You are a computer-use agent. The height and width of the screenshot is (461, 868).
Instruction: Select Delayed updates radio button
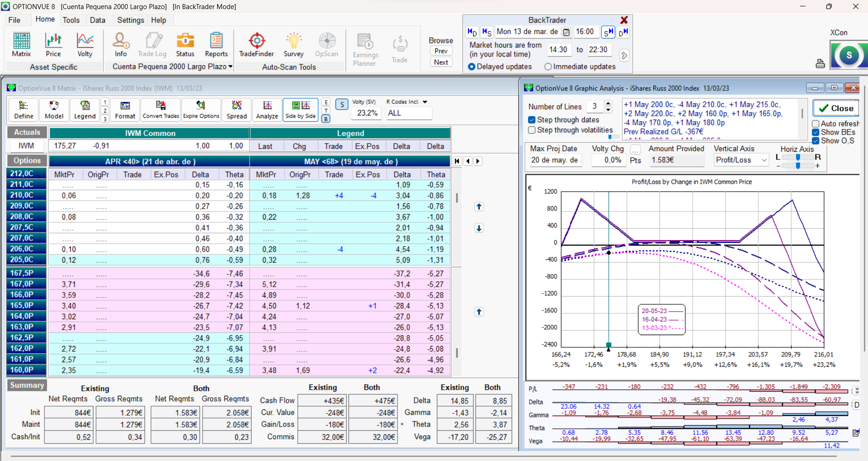pos(472,67)
